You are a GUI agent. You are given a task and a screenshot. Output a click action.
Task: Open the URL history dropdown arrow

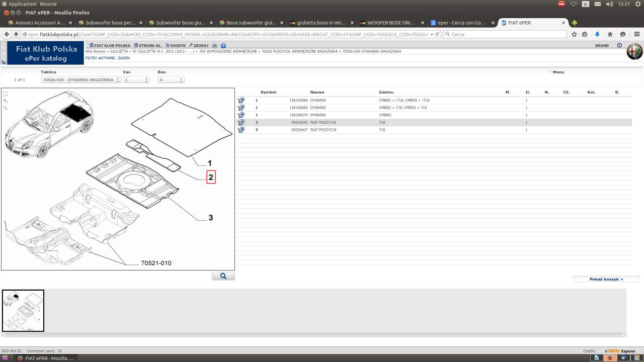(431, 34)
